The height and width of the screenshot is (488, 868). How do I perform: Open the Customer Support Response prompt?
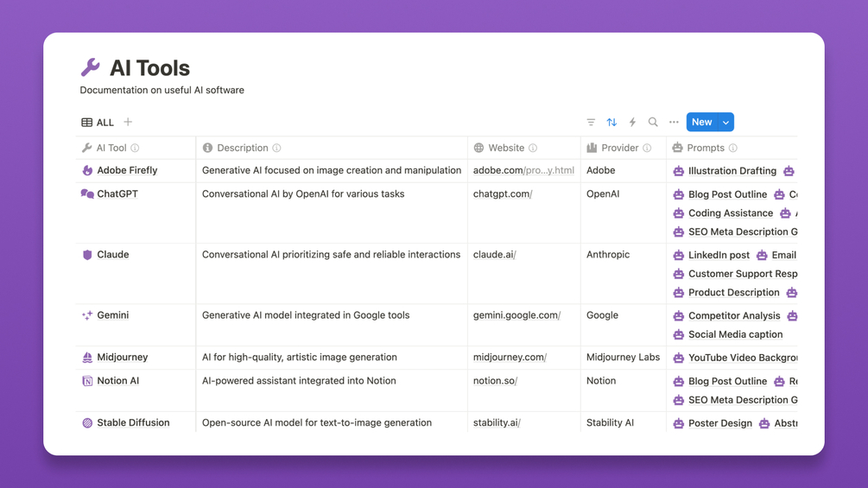(743, 274)
